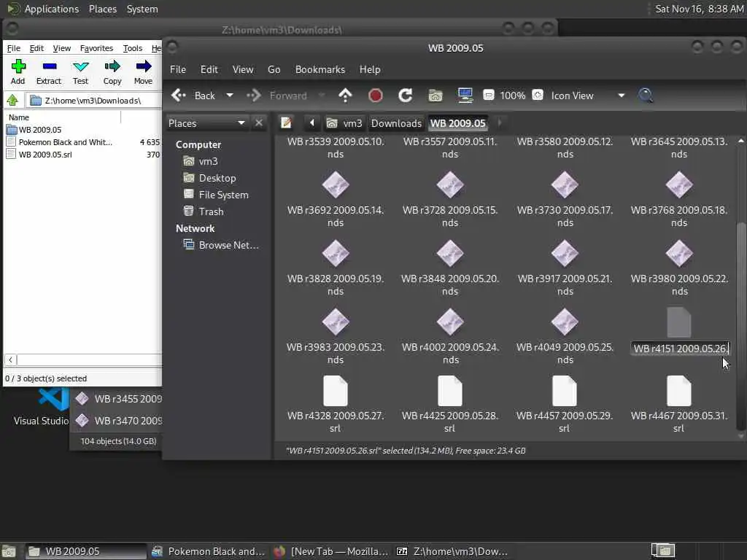Select the WB 2009.05 folder in 7-Zip
747x560 pixels.
coord(40,130)
